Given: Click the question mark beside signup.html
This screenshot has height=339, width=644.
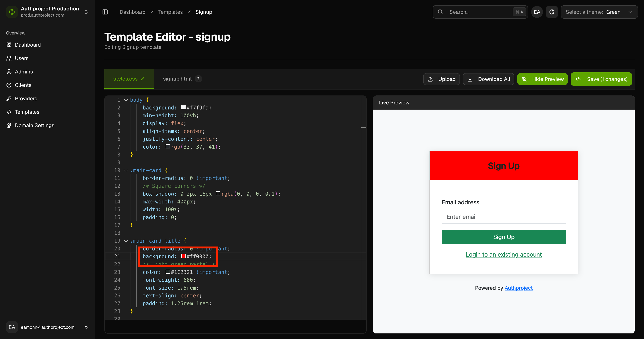Looking at the screenshot, I should point(198,79).
